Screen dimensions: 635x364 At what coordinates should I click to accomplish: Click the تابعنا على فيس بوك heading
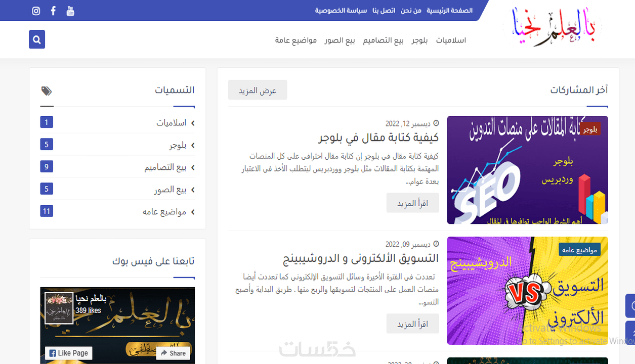pos(153,261)
